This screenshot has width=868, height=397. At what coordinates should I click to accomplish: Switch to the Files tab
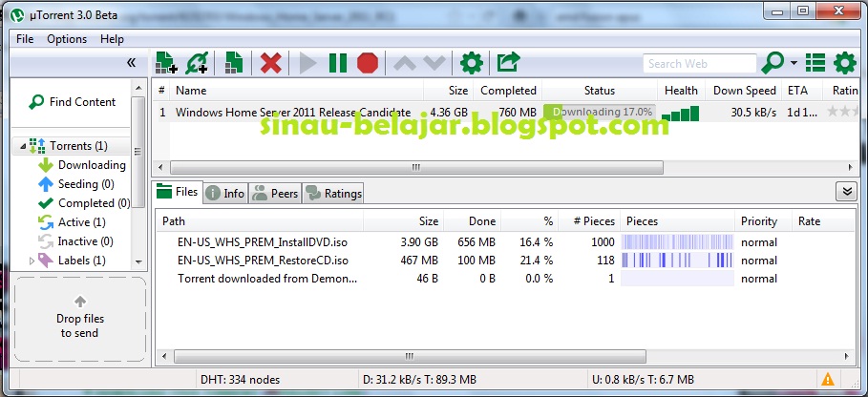tap(178, 192)
